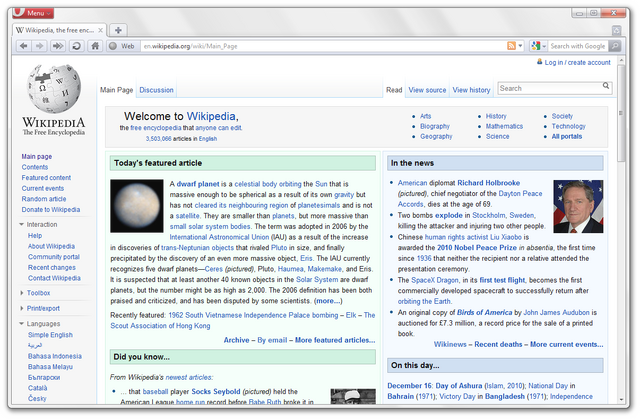
Task: Click the Wikipedia search box
Action: 549,88
